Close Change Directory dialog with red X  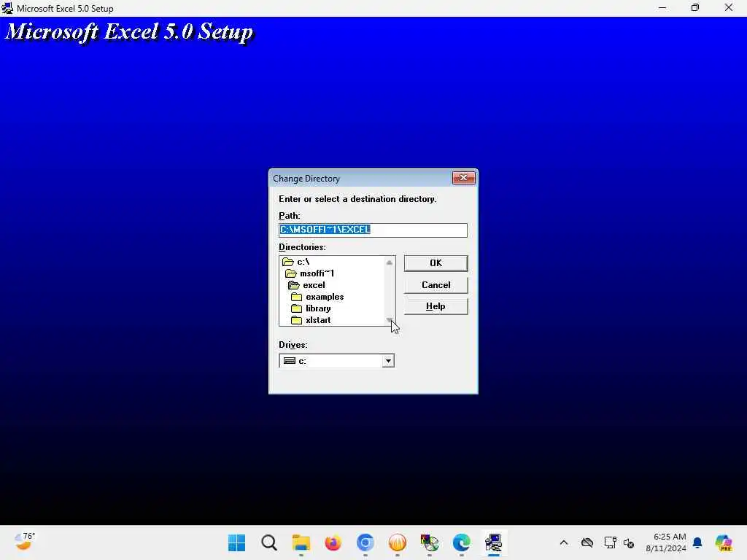point(463,178)
